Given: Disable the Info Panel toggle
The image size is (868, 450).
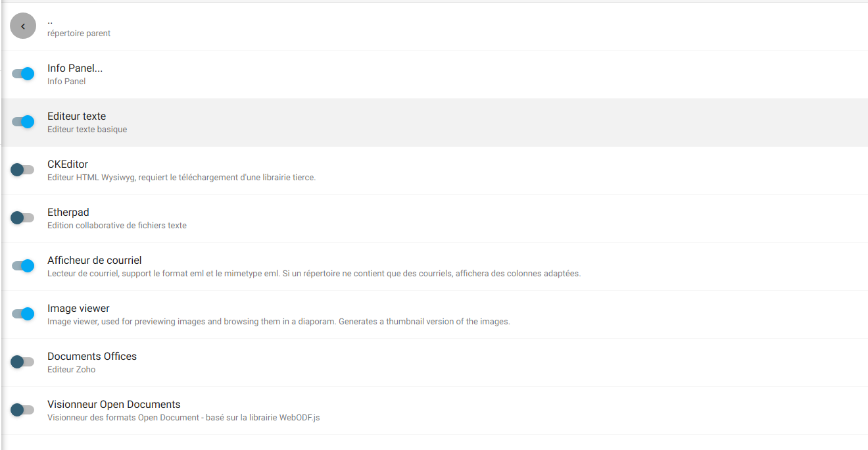Looking at the screenshot, I should (23, 74).
